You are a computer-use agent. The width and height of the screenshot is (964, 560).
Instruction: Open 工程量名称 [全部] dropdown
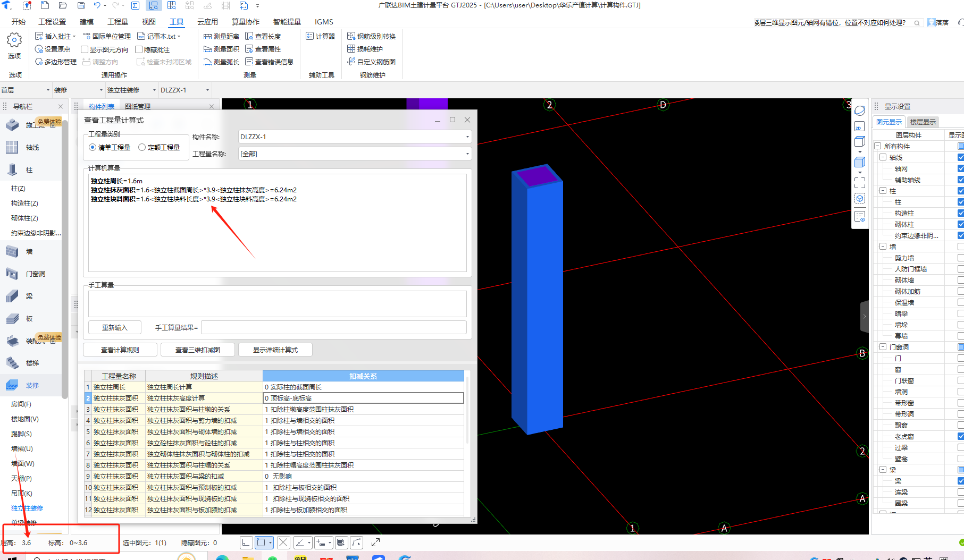(x=355, y=154)
